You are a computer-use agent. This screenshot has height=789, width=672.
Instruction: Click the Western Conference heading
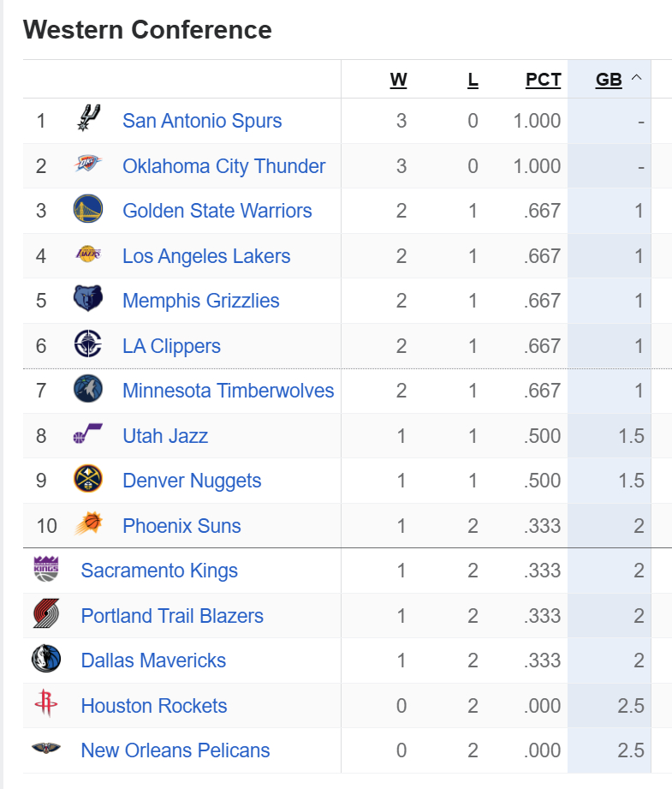pos(147,30)
